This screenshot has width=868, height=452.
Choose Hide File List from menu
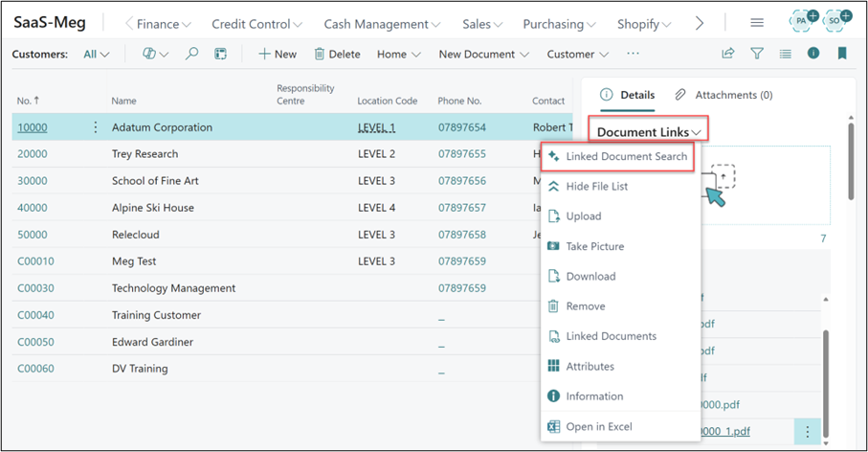(x=596, y=187)
